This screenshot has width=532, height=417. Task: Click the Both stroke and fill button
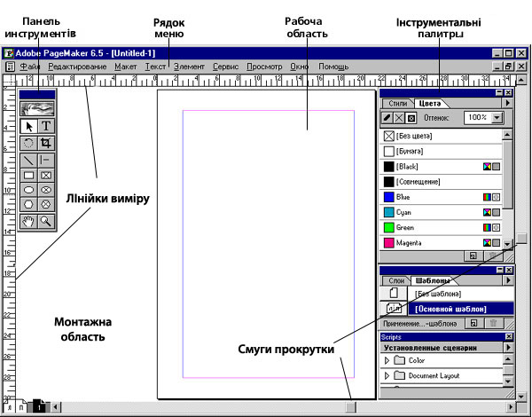pos(411,118)
